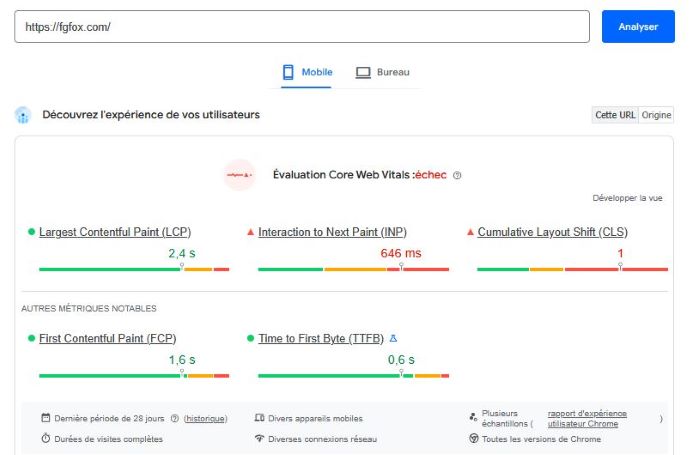This screenshot has width=700, height=455.
Task: Click AUTRES MÉTRIQUES NOTABLES heading
Action: (x=89, y=309)
